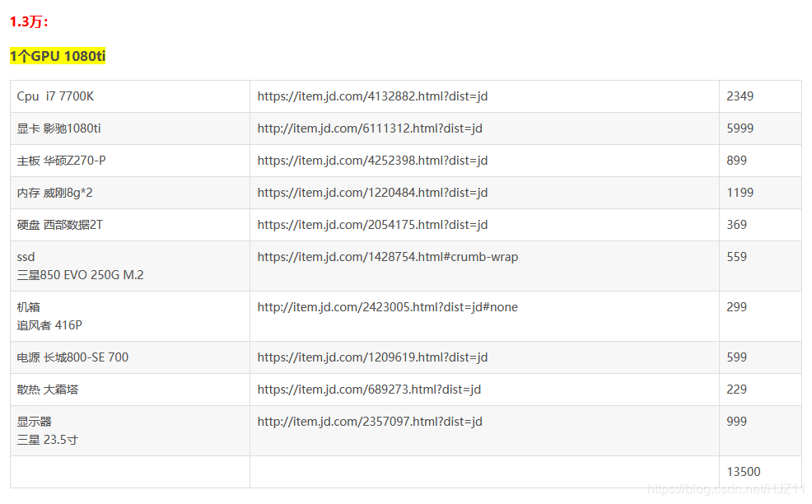Viewport: 812px width, 504px height.
Task: Click the price 559
Action: 736,257
